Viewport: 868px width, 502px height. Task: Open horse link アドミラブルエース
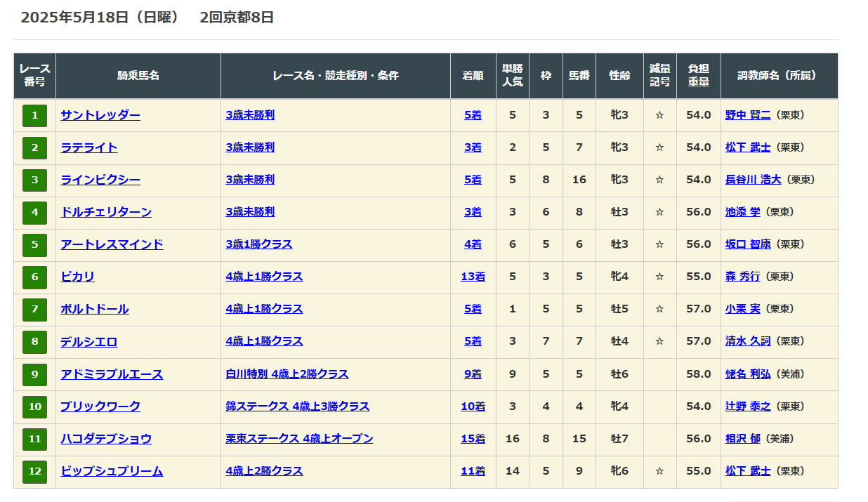tap(112, 374)
